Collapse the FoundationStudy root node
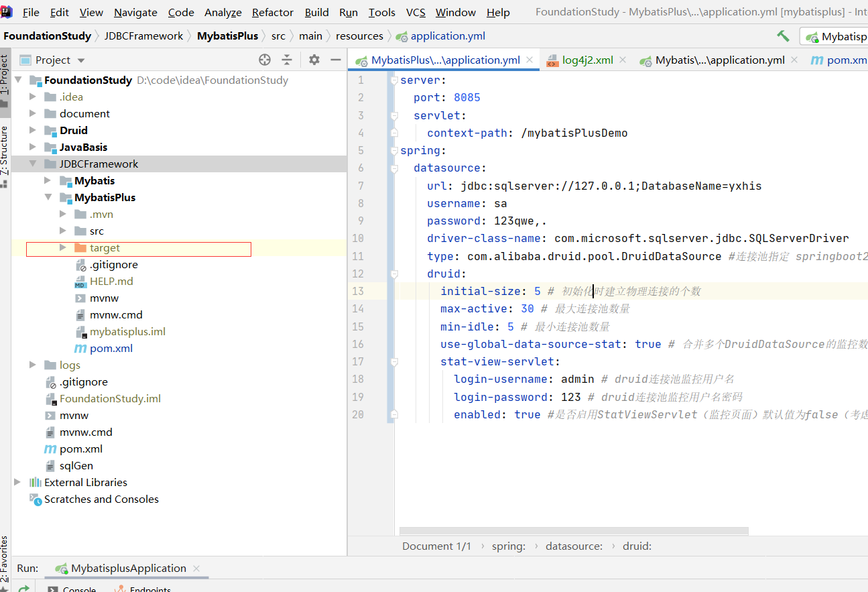The width and height of the screenshot is (868, 592). (x=18, y=80)
